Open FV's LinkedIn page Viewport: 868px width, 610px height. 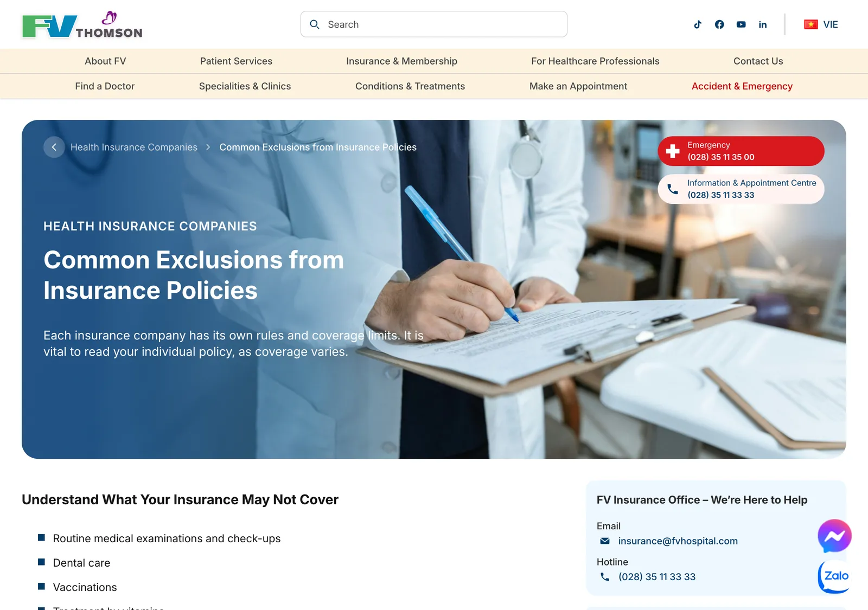pyautogui.click(x=763, y=24)
